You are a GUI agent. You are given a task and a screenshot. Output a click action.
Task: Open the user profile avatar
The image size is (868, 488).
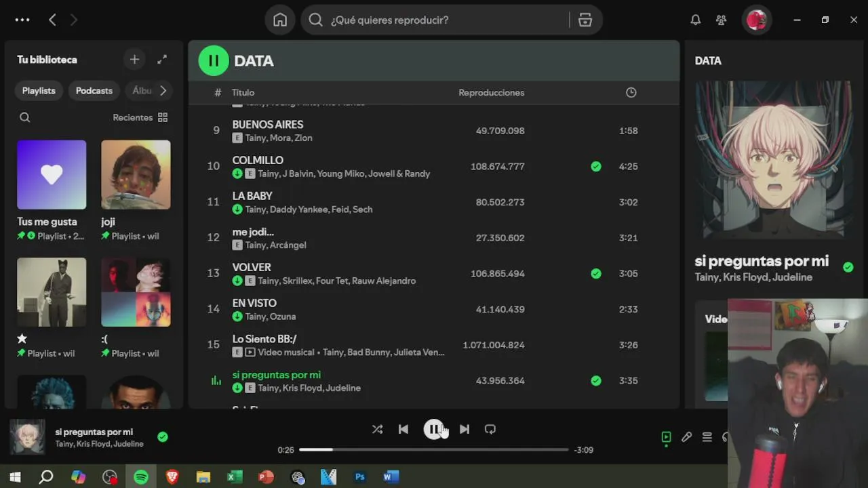(756, 20)
